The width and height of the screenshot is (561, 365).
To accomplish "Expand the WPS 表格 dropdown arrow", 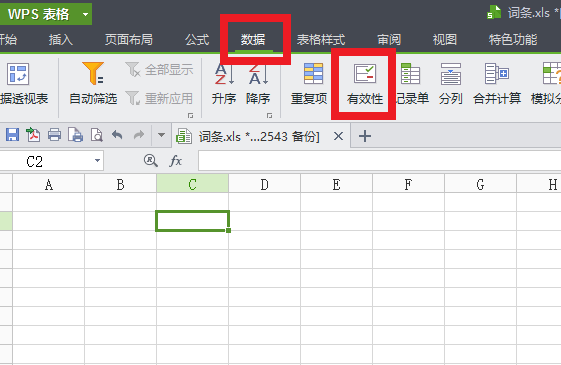I will pyautogui.click(x=85, y=15).
